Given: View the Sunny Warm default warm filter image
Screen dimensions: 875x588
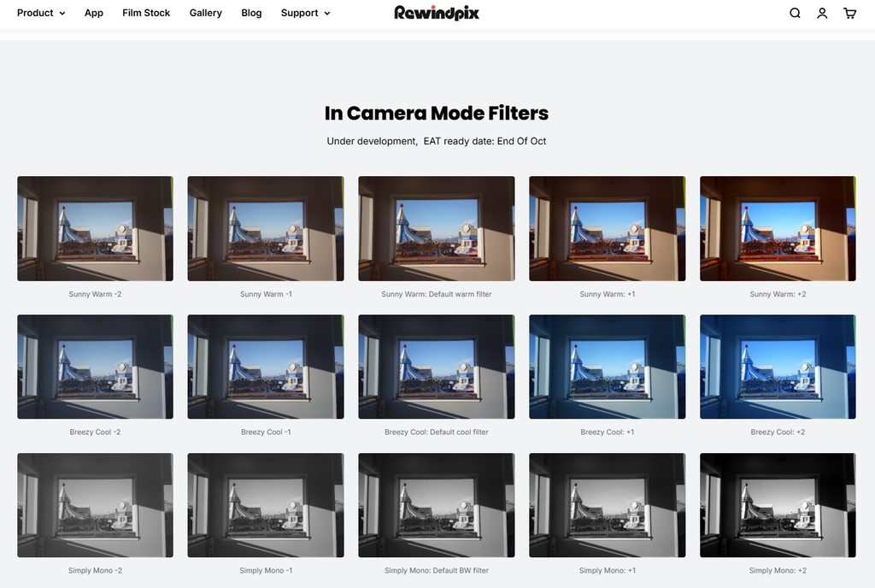Looking at the screenshot, I should 437,229.
